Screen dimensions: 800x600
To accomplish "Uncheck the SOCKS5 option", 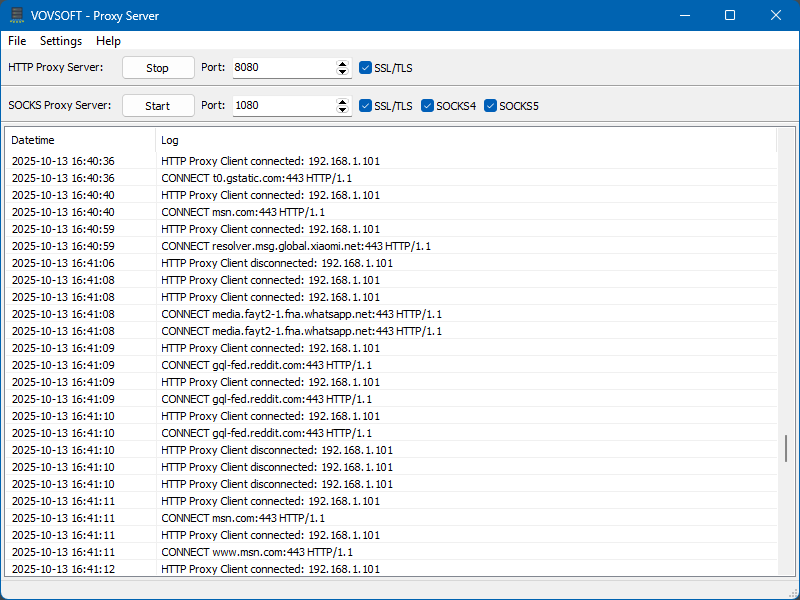I will point(490,105).
